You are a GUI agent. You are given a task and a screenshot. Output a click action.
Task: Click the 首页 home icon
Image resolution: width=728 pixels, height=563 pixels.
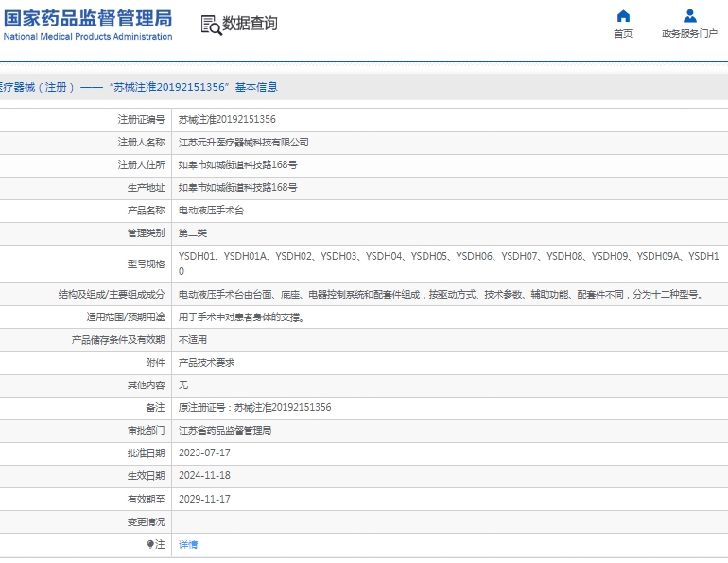623,16
